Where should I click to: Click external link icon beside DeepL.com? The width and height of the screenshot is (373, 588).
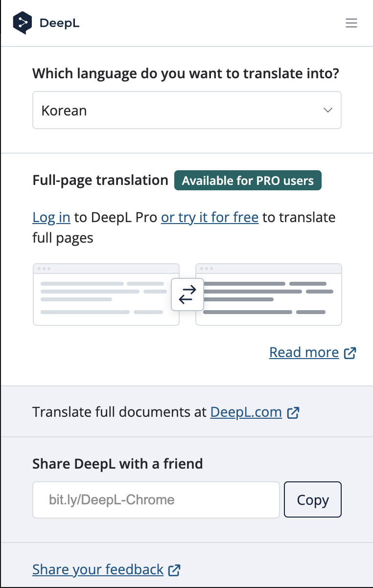[293, 412]
